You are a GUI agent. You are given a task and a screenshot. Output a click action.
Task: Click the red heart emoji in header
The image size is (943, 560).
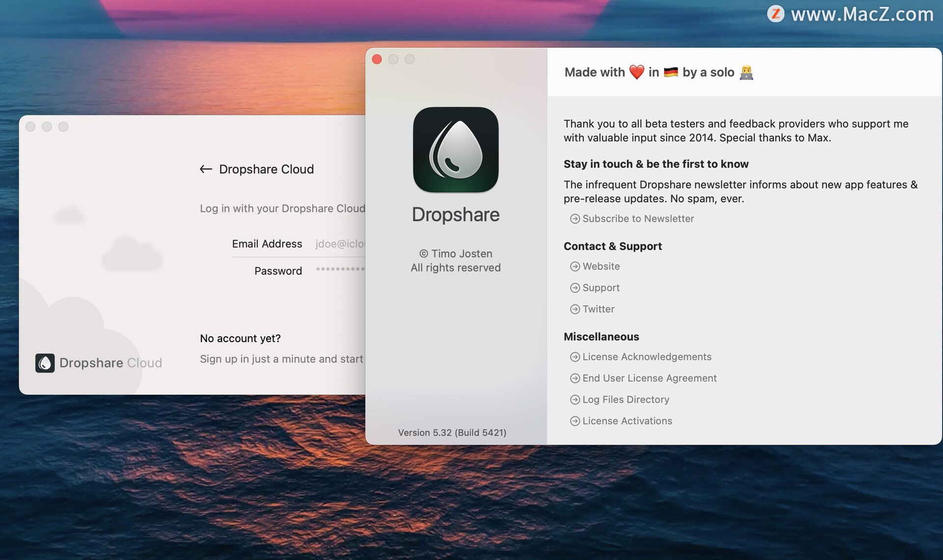pos(637,72)
